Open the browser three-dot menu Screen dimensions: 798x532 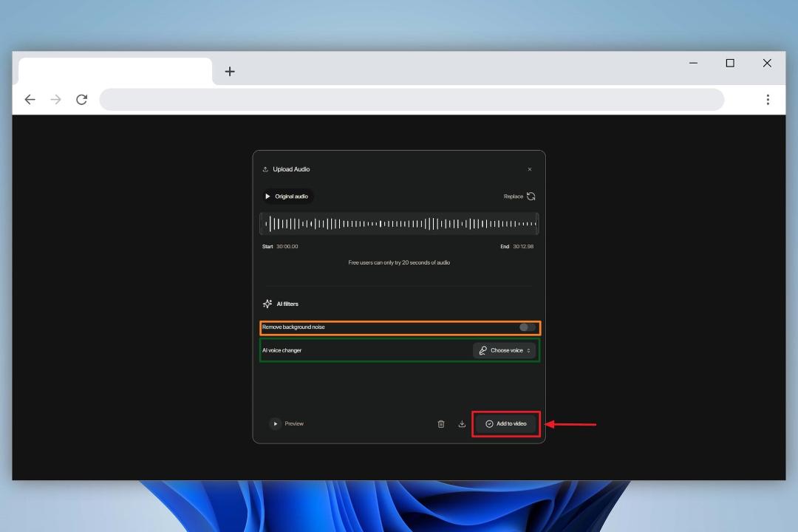tap(768, 100)
